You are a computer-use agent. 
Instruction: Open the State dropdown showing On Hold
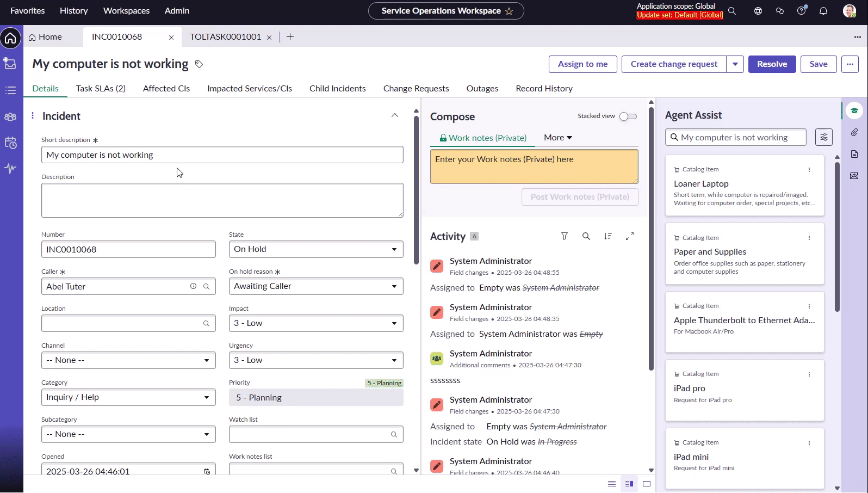click(315, 249)
